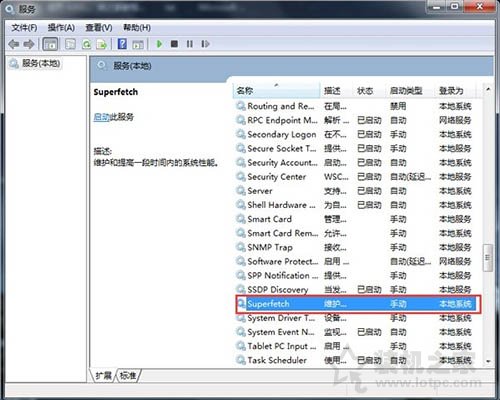Click the scrollbar down arrow
The image size is (500, 400).
tap(488, 361)
